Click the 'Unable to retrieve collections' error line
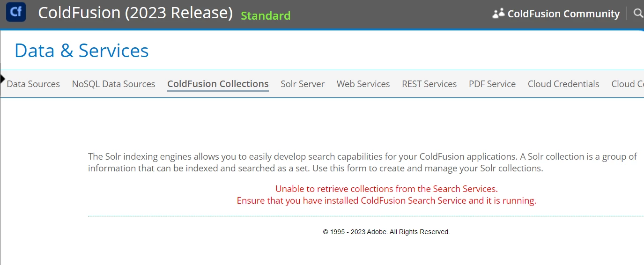 pyautogui.click(x=386, y=189)
